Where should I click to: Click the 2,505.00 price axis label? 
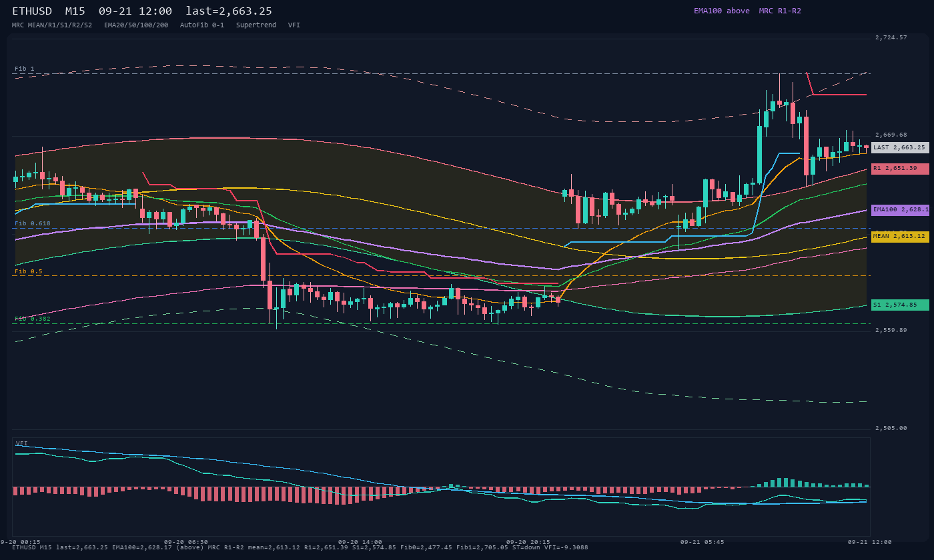tap(891, 428)
